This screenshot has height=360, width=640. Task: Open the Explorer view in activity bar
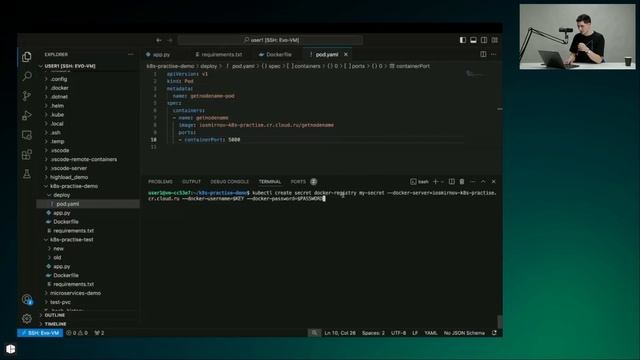27,57
